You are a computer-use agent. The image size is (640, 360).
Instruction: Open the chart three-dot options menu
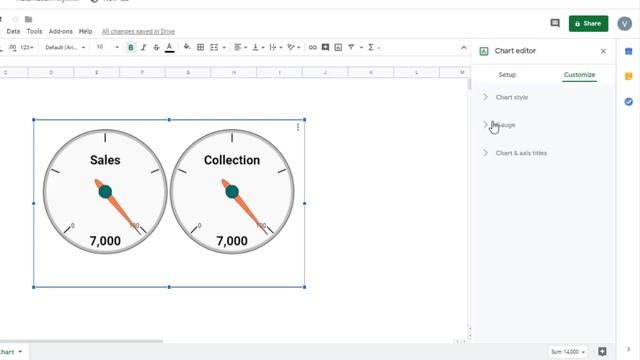(298, 127)
